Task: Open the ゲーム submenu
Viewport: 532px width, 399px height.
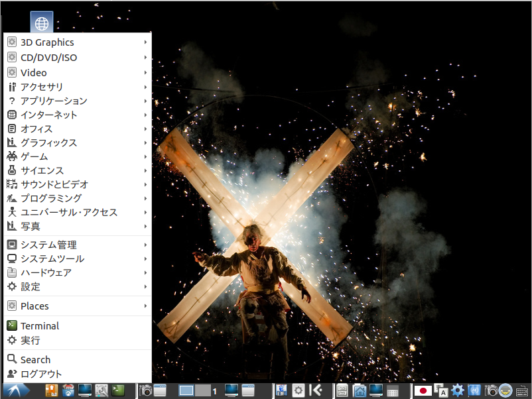Action: pyautogui.click(x=78, y=156)
